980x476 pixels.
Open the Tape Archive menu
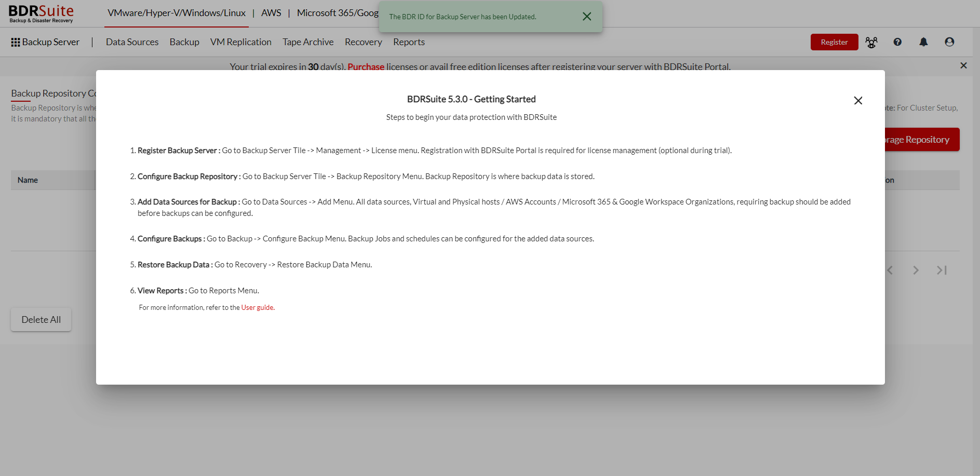click(308, 42)
